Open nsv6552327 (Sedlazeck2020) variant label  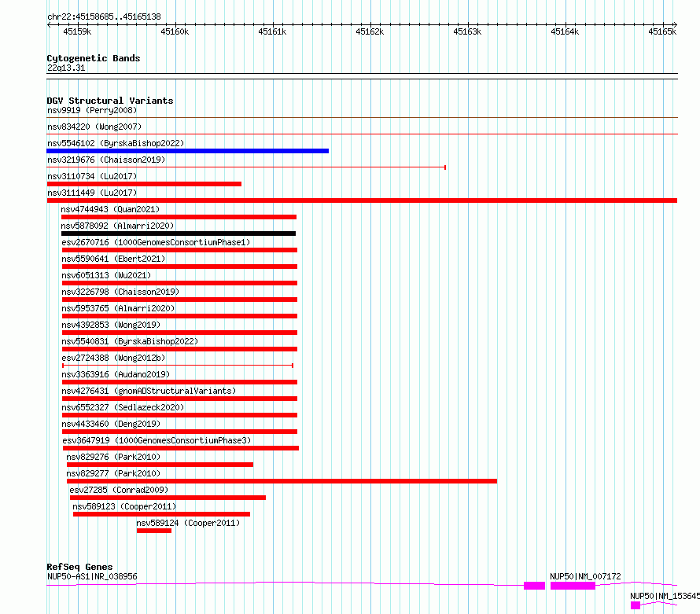click(x=123, y=407)
